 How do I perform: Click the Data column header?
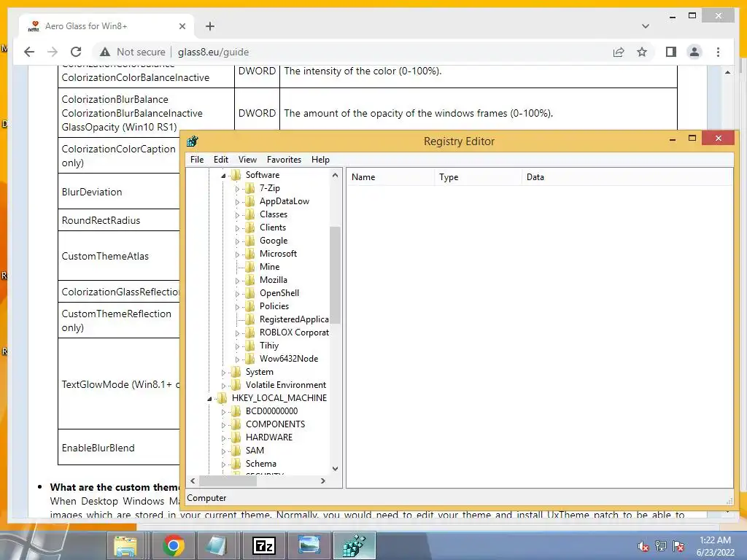click(x=627, y=177)
